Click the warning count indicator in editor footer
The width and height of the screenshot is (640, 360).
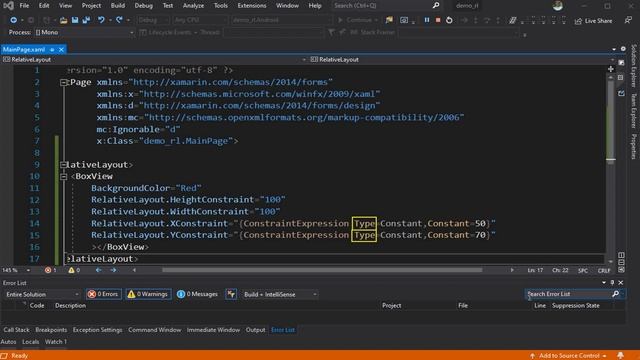[74, 270]
